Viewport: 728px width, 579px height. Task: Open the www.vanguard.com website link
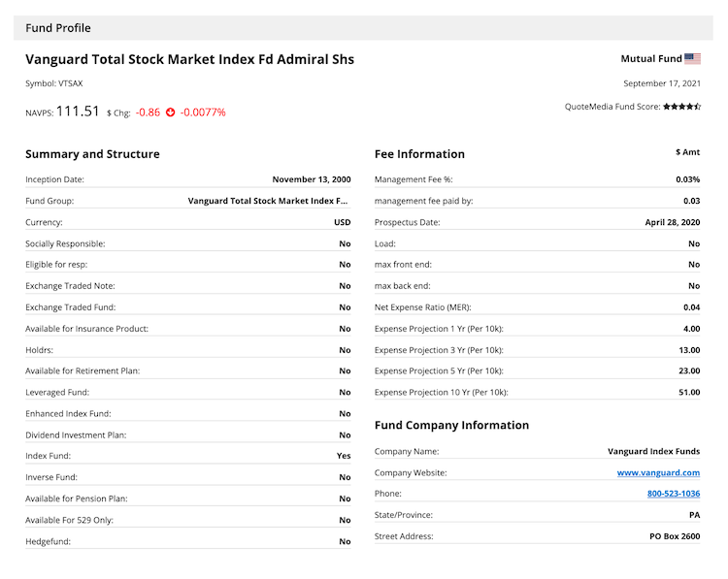(658, 472)
